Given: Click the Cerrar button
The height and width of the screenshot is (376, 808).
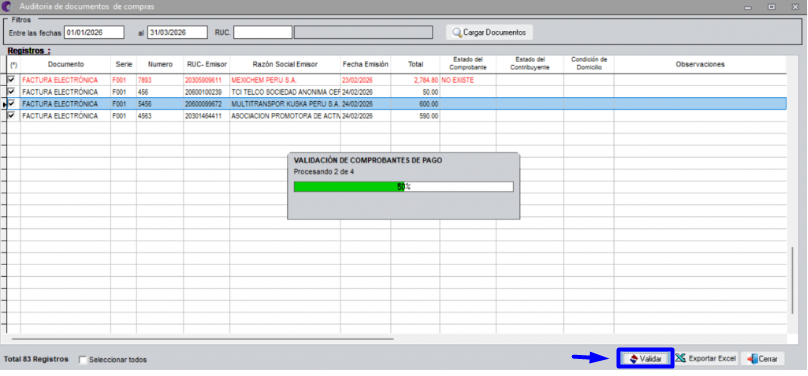Looking at the screenshot, I should tap(762, 358).
